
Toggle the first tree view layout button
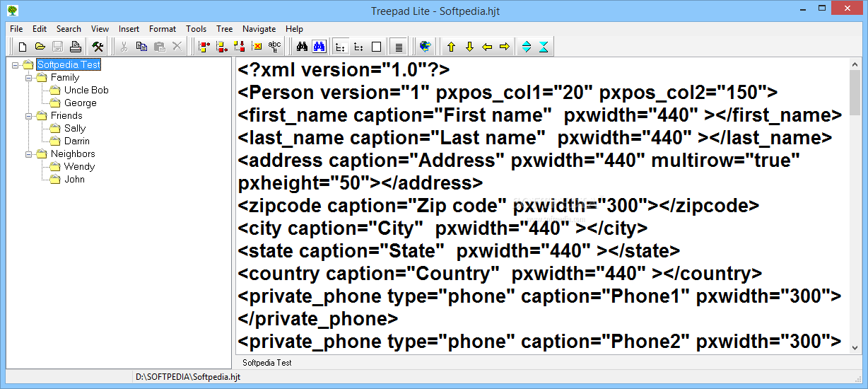(x=341, y=47)
